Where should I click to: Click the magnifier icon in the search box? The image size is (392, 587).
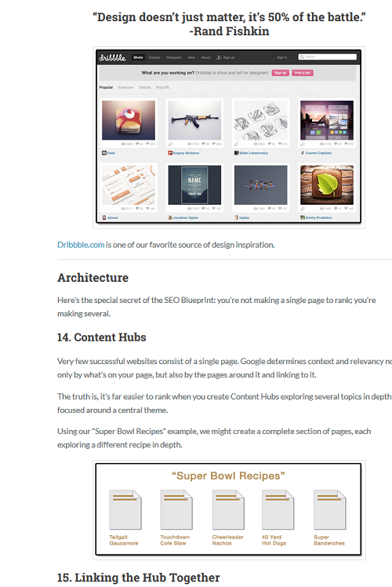302,57
